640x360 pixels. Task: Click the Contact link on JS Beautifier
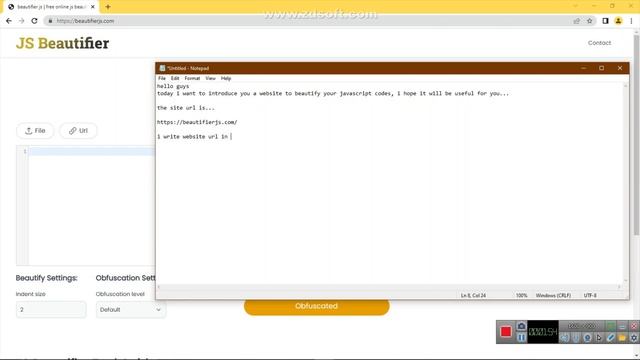pos(599,43)
